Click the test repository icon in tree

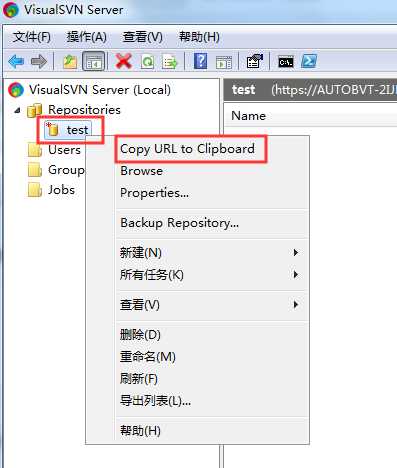(x=53, y=130)
